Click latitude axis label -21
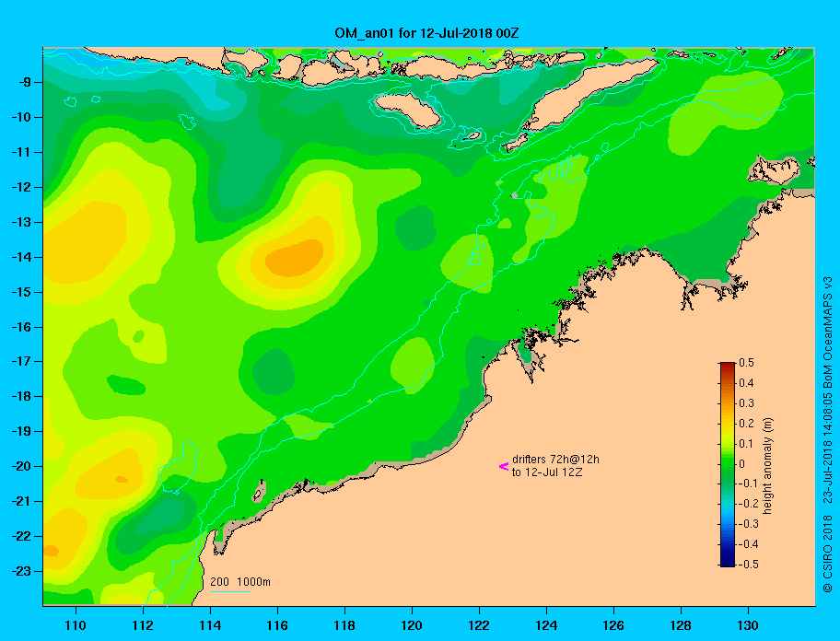 click(x=21, y=501)
